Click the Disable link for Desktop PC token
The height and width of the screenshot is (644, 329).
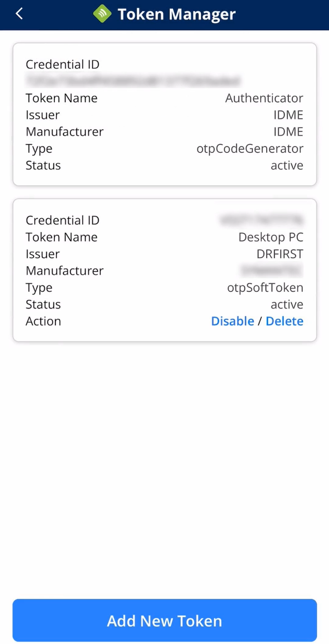coord(233,321)
